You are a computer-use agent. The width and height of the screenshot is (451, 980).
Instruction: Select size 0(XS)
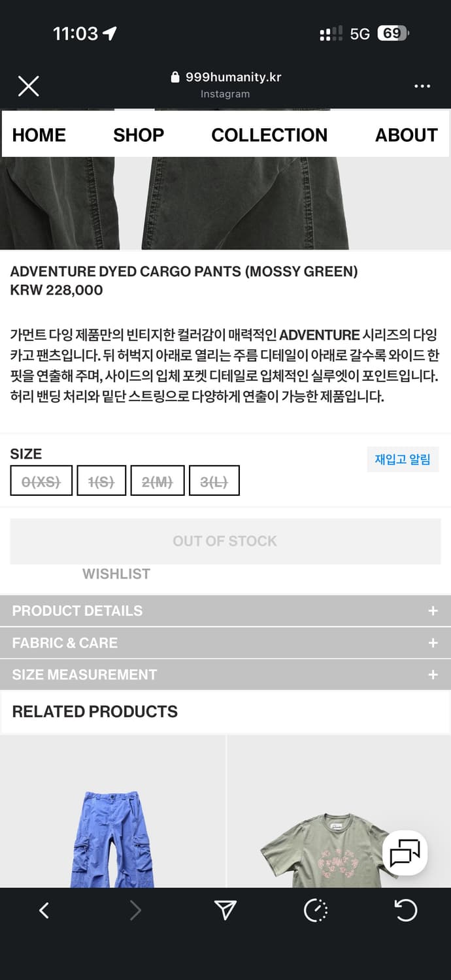click(x=41, y=482)
